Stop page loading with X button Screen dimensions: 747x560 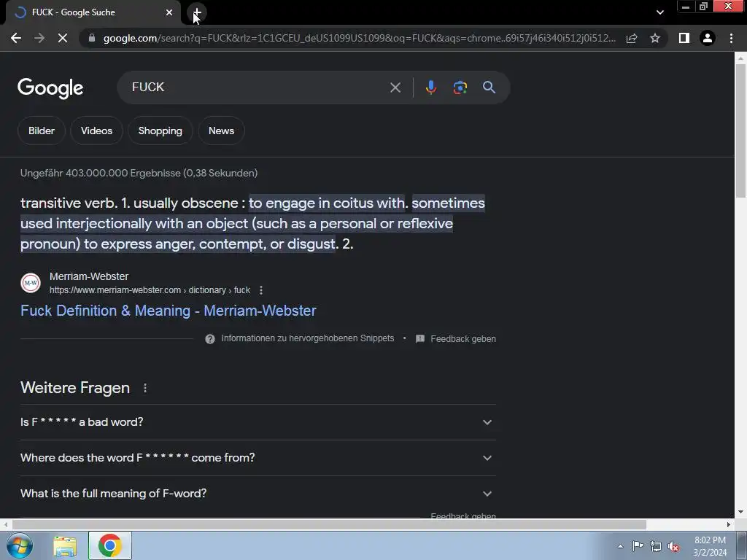coord(63,38)
